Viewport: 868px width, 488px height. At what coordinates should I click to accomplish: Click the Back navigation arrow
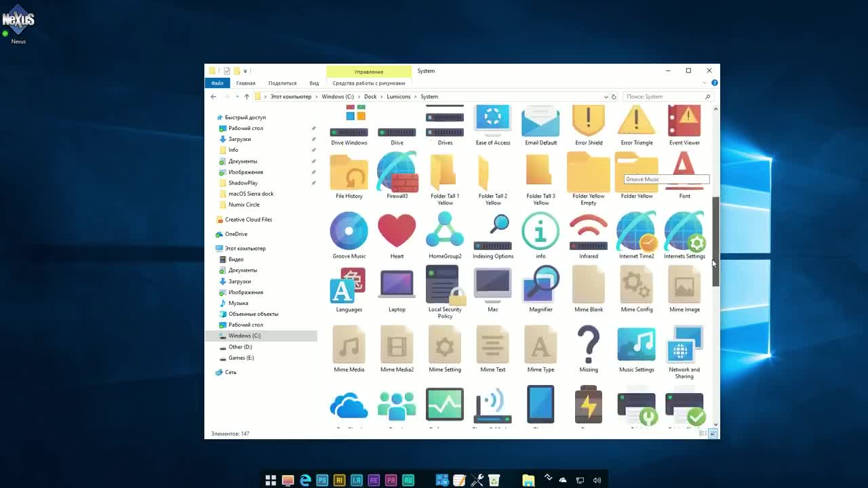214,96
